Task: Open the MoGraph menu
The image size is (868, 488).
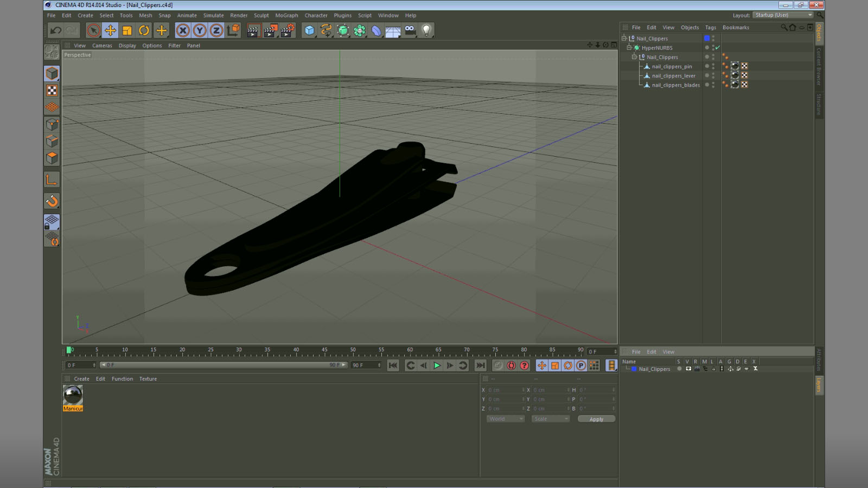Action: click(x=286, y=16)
